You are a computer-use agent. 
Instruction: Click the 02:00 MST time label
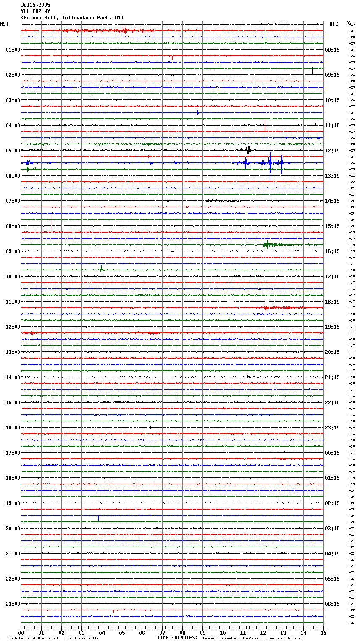point(13,75)
